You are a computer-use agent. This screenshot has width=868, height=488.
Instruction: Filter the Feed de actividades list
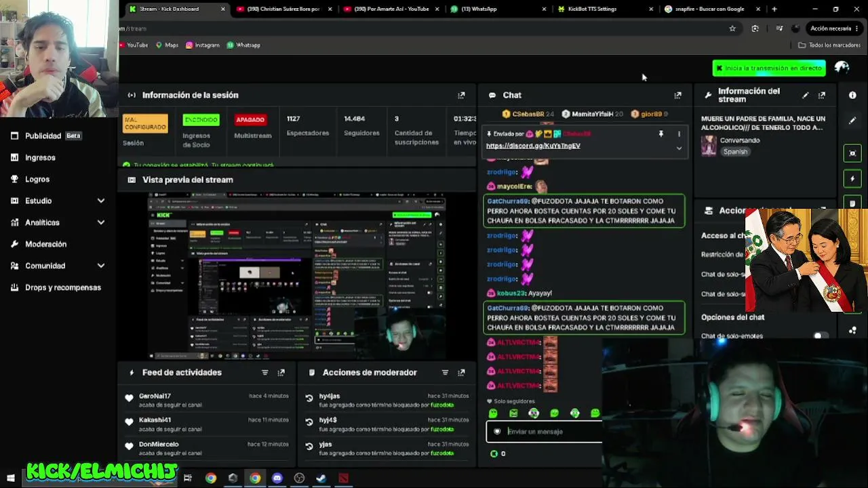[x=265, y=372]
